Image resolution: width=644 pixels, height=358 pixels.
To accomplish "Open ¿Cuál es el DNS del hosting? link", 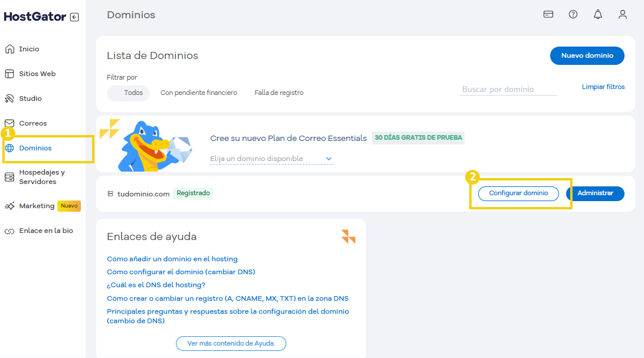I will pyautogui.click(x=156, y=285).
